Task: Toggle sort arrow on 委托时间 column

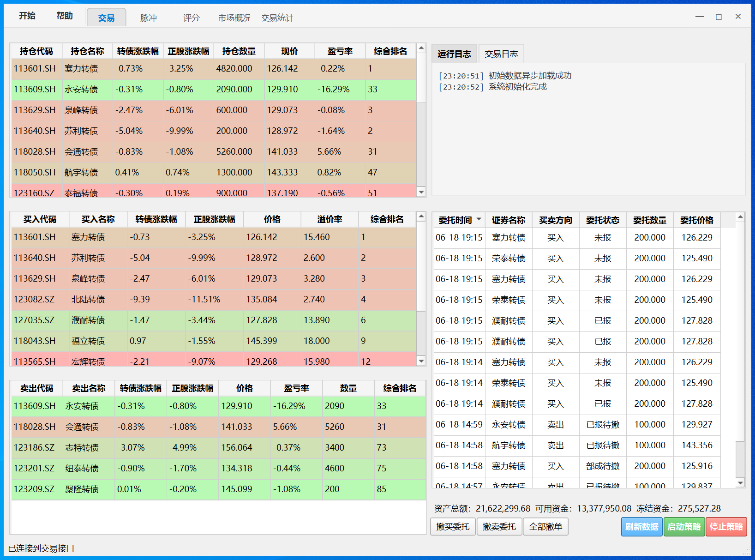Action: tap(479, 219)
